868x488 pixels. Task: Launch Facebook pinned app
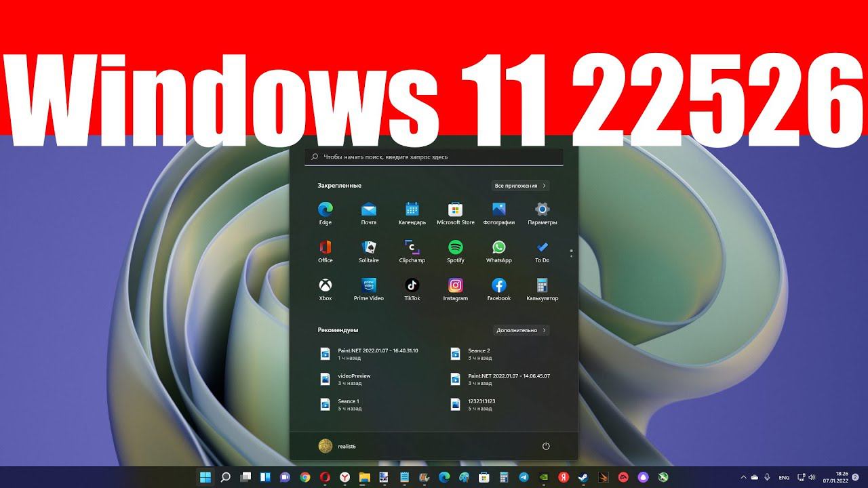pos(499,289)
